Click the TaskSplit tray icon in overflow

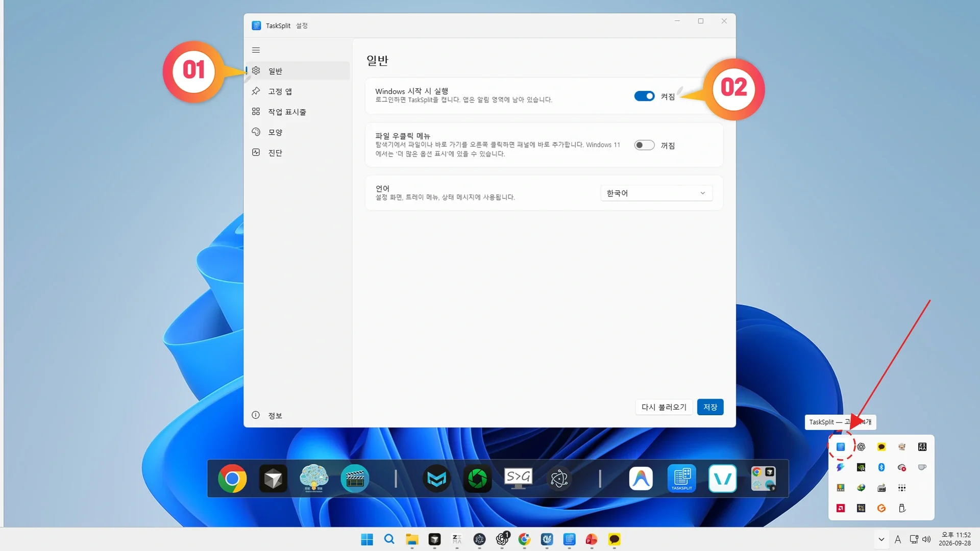tap(841, 447)
